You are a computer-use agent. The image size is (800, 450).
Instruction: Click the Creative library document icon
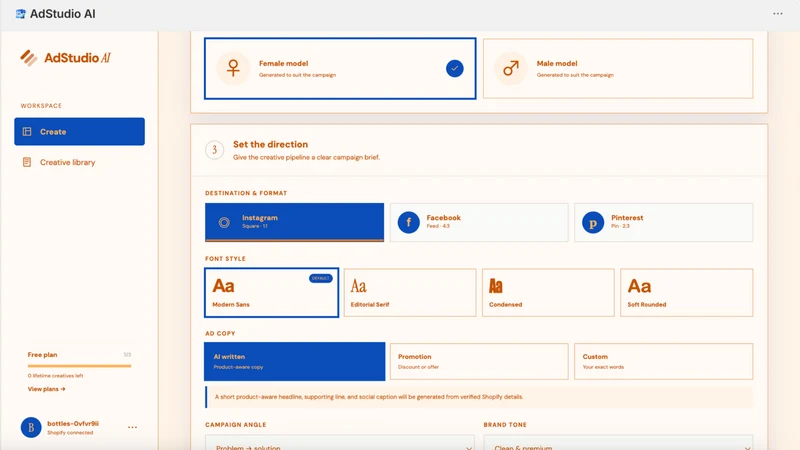point(27,162)
